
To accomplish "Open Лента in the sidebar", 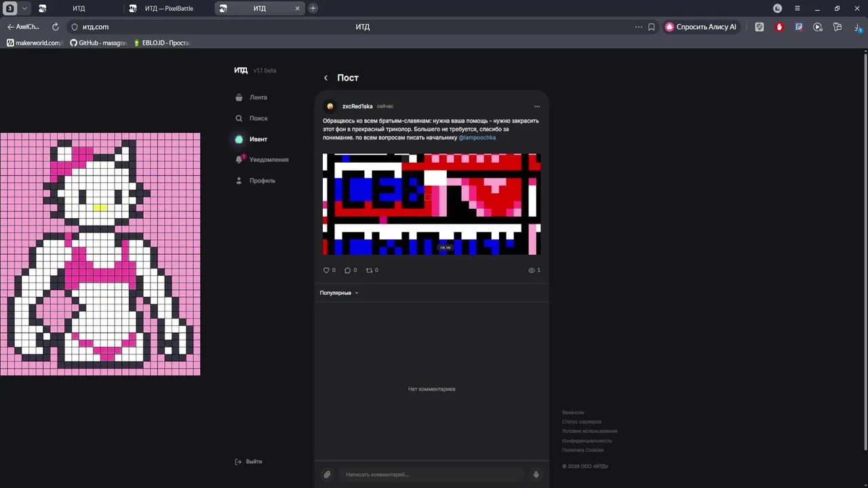I will click(x=251, y=98).
